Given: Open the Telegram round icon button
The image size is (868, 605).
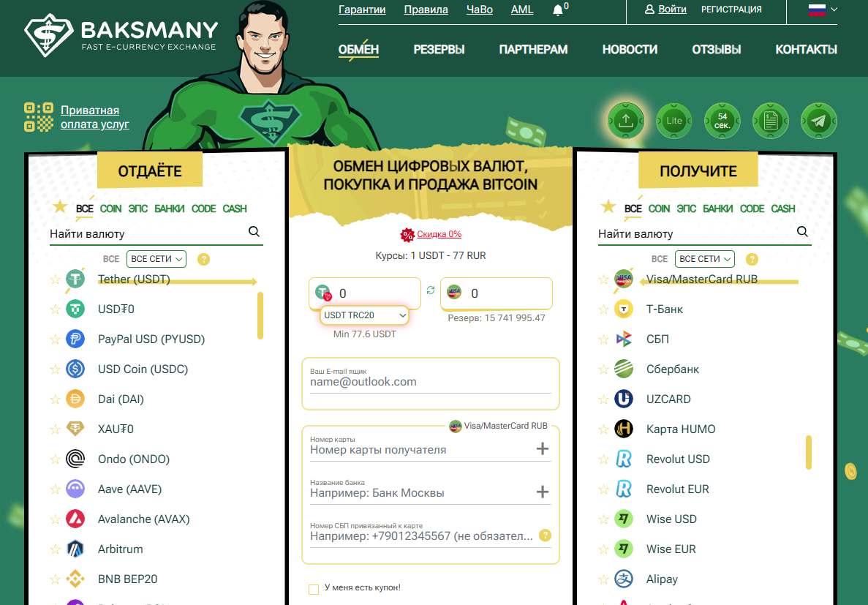Looking at the screenshot, I should point(818,121).
